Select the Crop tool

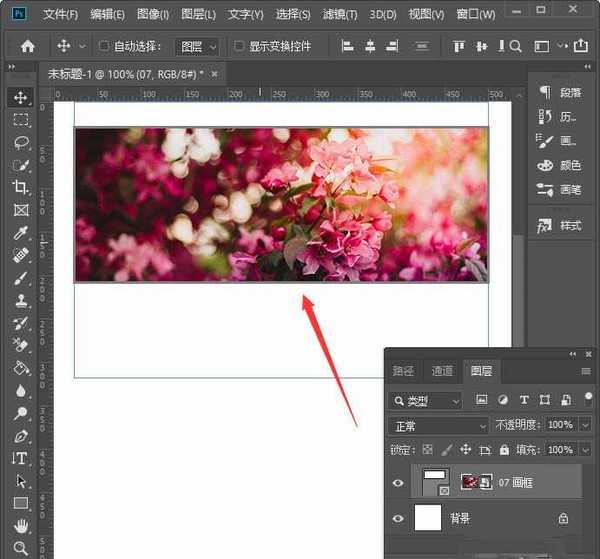tap(21, 187)
